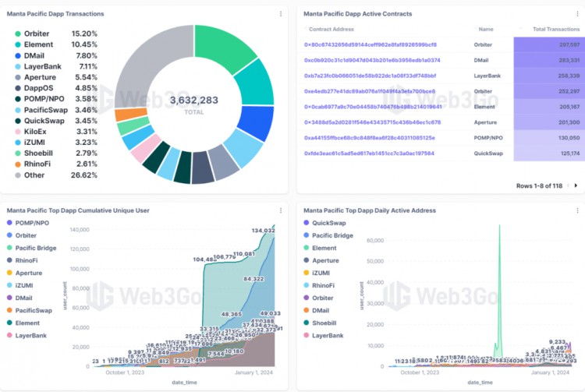Toggle QuickSwap series in Daily Active legend
The height and width of the screenshot is (392, 585).
pos(325,223)
